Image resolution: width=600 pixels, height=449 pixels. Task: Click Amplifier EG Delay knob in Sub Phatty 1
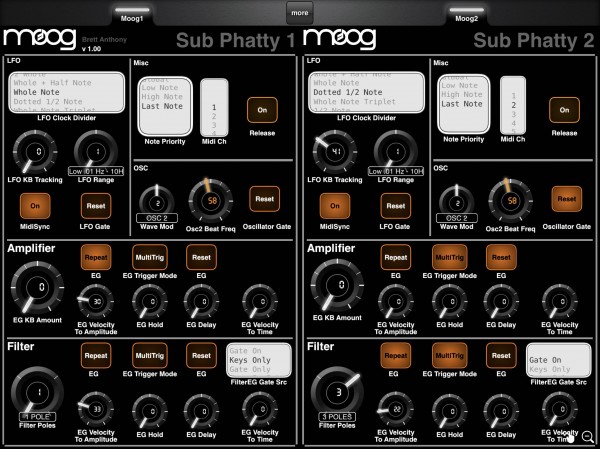(x=202, y=302)
